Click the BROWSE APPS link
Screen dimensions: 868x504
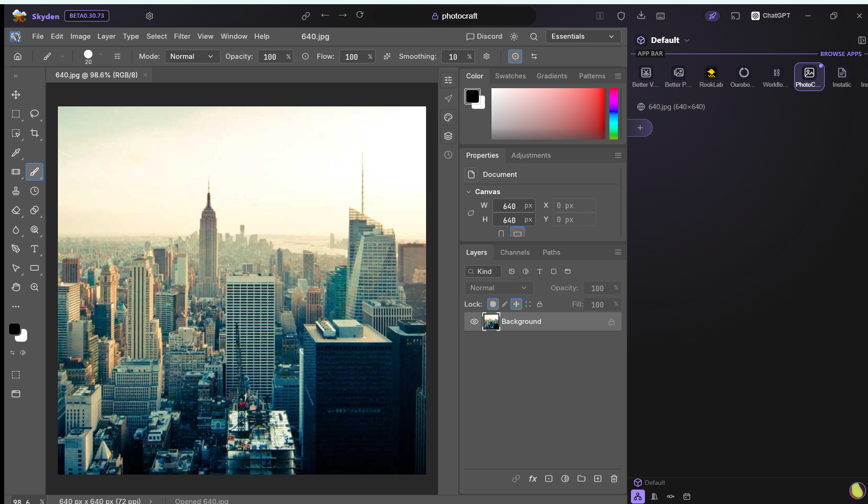[840, 54]
